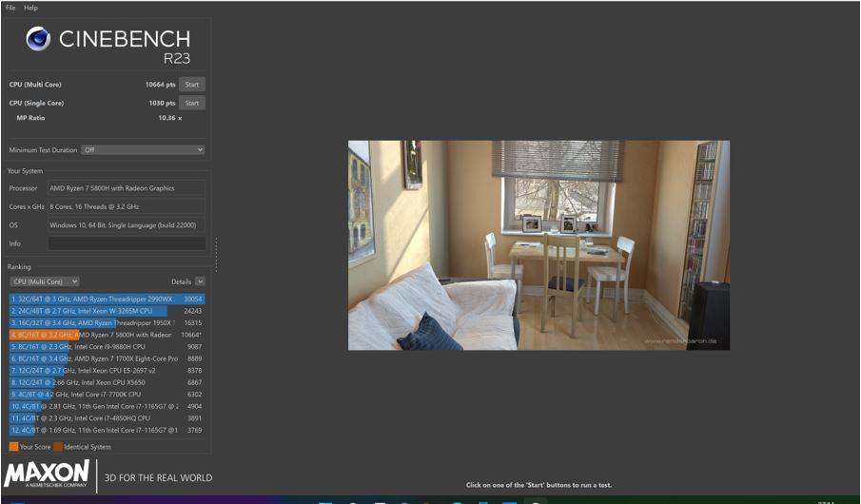Open the Help menu
The width and height of the screenshot is (861, 504).
(31, 8)
